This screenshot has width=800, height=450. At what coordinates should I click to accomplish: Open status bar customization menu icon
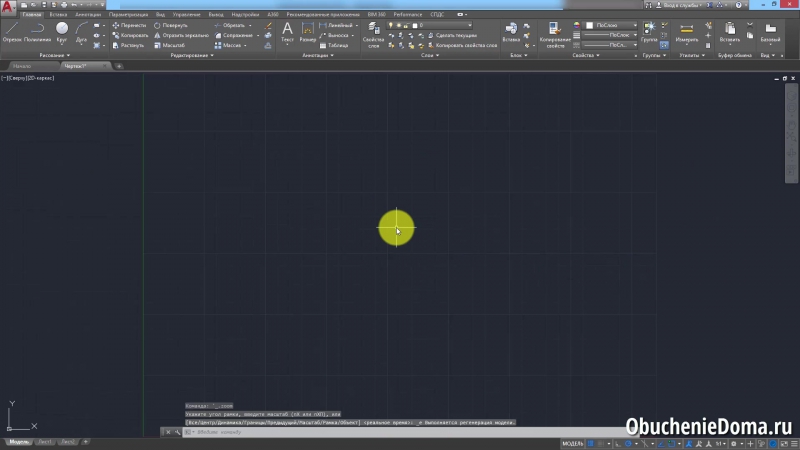click(x=794, y=444)
